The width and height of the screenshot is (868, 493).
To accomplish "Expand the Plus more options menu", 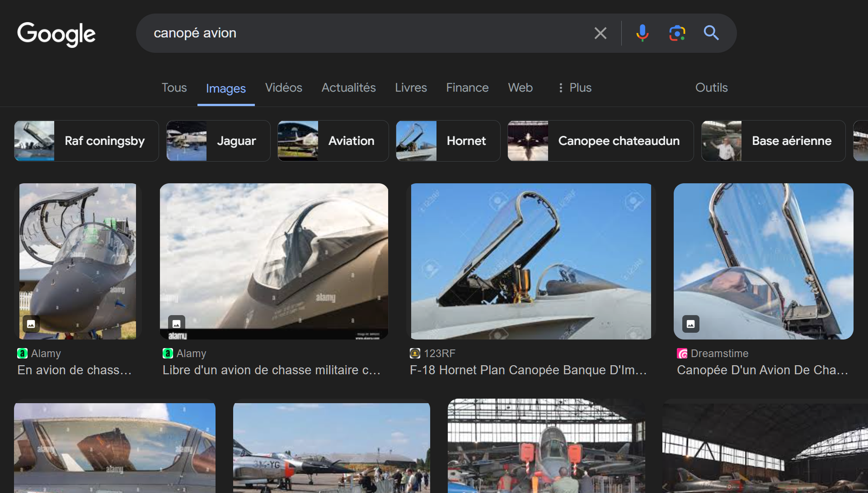I will [574, 88].
